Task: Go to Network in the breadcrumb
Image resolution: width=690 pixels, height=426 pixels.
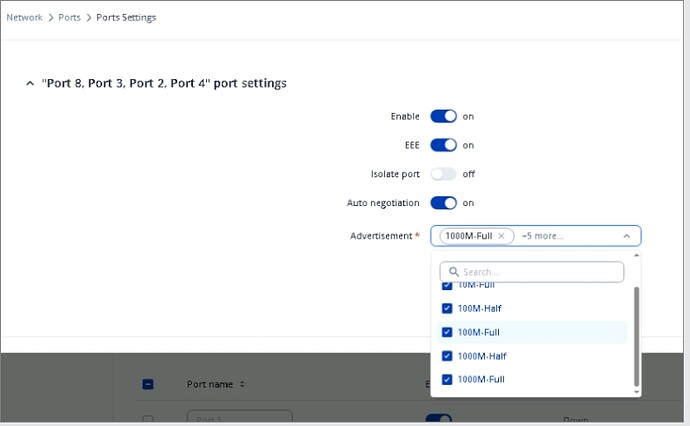Action: click(24, 17)
